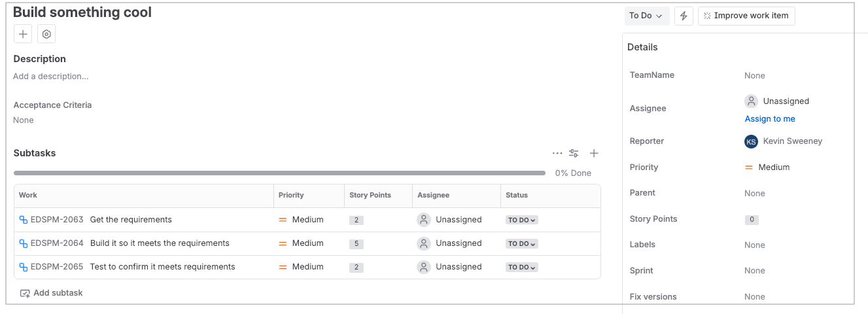Click Story Points value 5 for EDSPM-2064
The image size is (868, 314).
click(x=356, y=244)
